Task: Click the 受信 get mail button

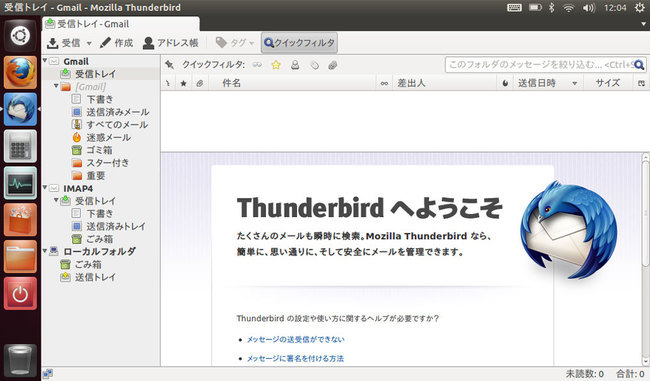Action: (63, 43)
